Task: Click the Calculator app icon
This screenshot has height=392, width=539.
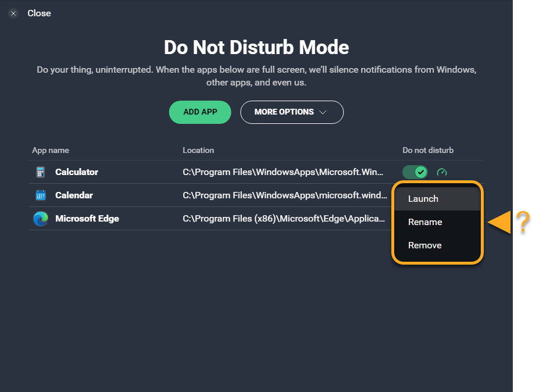Action: tap(40, 172)
